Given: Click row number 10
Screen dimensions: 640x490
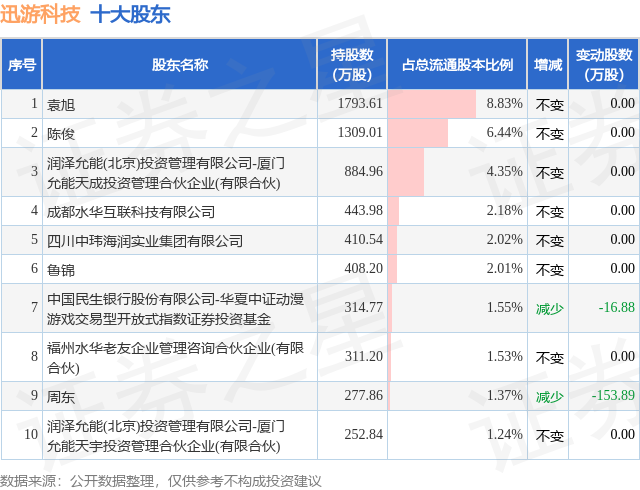Looking at the screenshot, I should [31, 434].
